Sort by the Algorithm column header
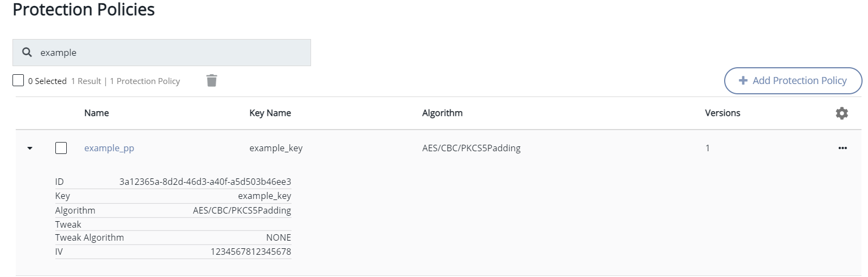868x277 pixels. click(x=442, y=113)
